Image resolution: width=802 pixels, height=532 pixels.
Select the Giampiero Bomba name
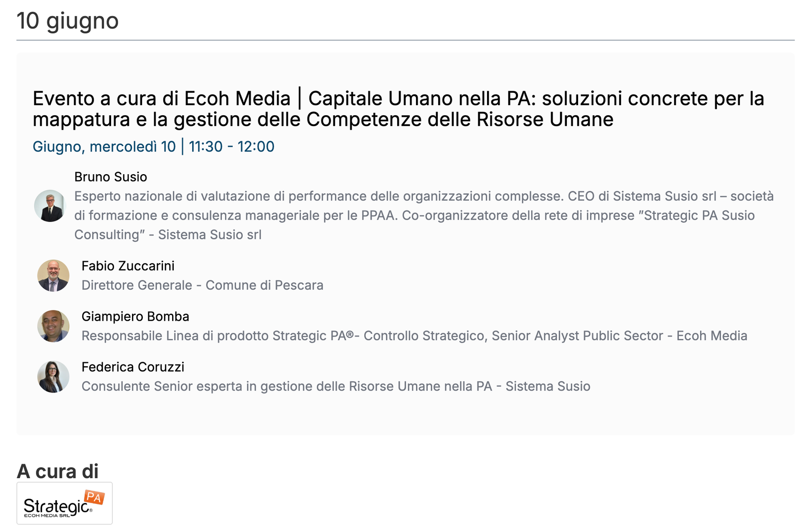[x=135, y=317]
